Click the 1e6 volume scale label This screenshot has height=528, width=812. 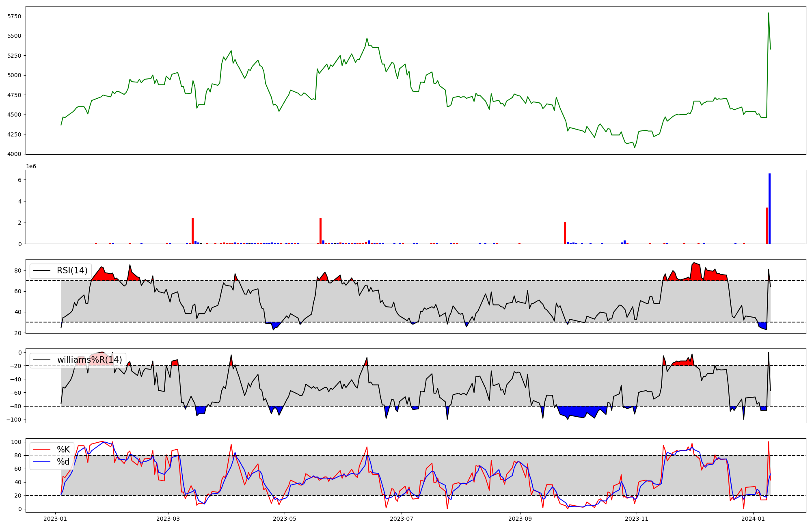(x=31, y=167)
